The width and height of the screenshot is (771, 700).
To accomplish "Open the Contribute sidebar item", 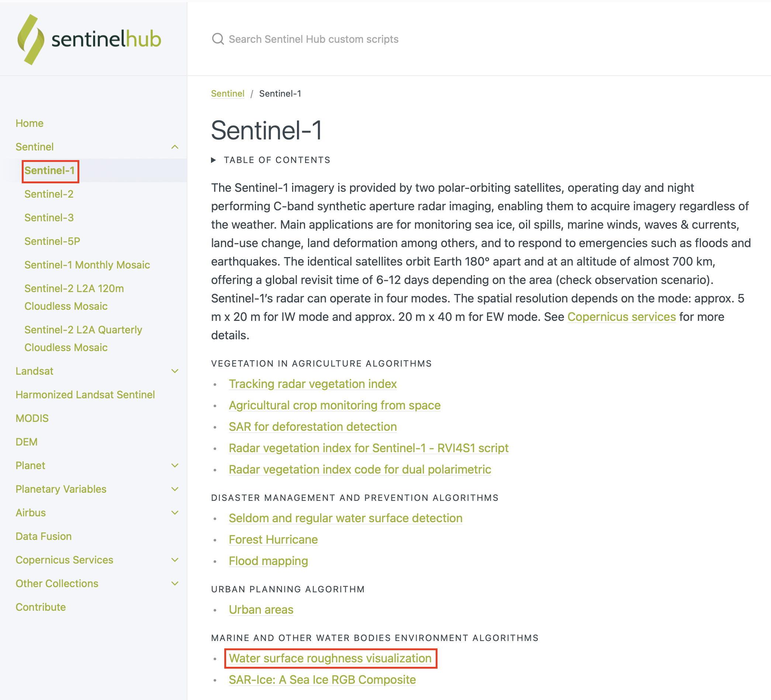I will click(x=41, y=607).
